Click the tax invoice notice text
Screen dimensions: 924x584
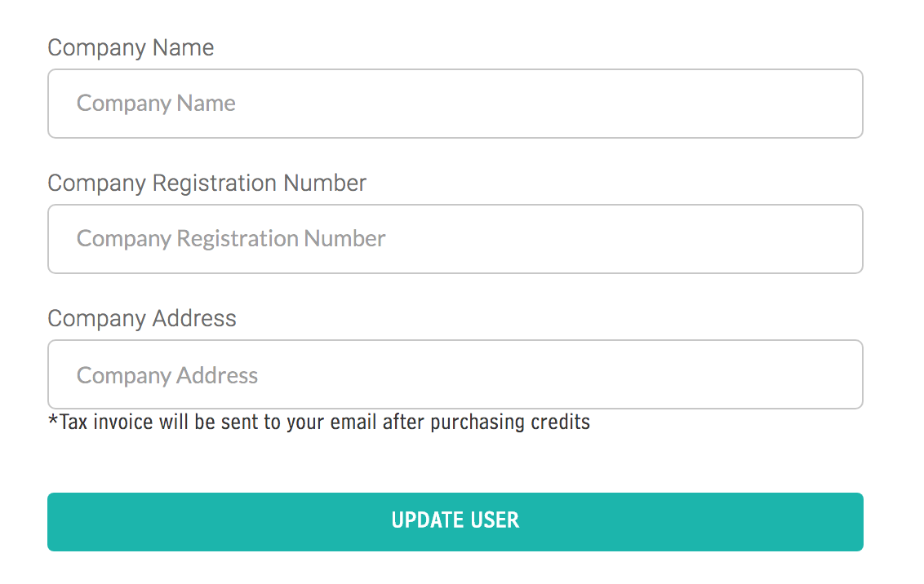tap(318, 423)
